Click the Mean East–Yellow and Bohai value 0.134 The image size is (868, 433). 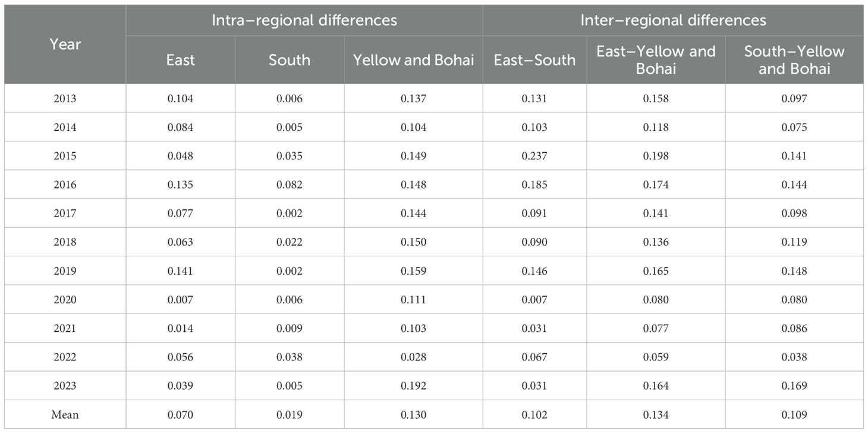point(656,415)
